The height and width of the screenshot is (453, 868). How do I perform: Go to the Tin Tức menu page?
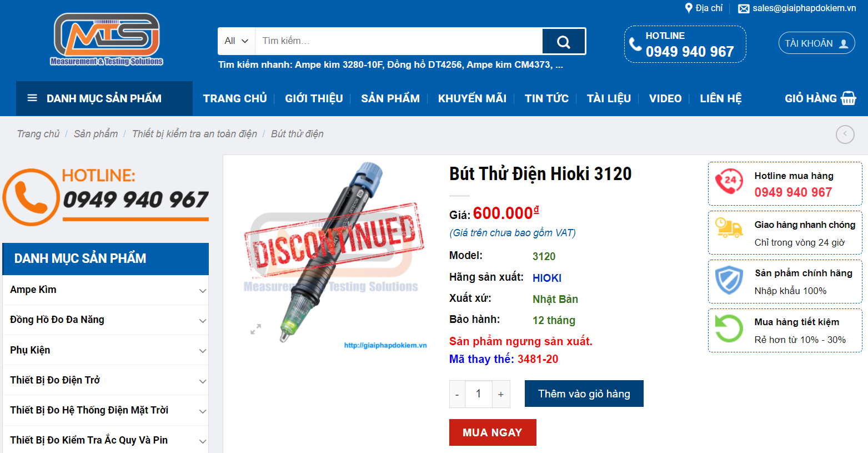coord(546,98)
